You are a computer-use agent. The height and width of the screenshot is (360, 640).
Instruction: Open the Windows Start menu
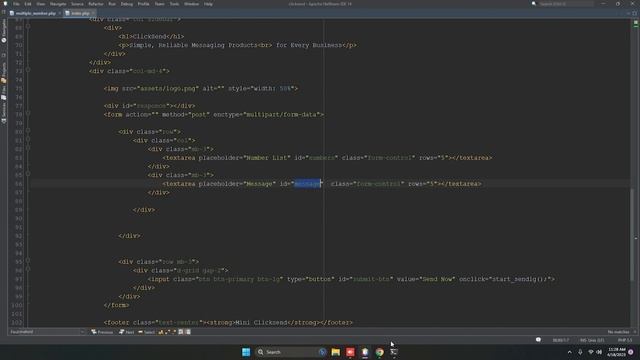click(x=246, y=352)
